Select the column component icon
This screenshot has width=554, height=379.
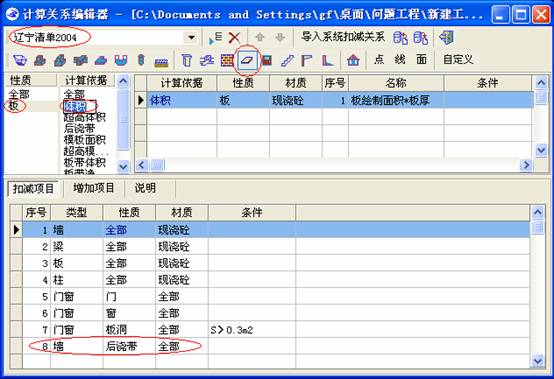(x=187, y=60)
